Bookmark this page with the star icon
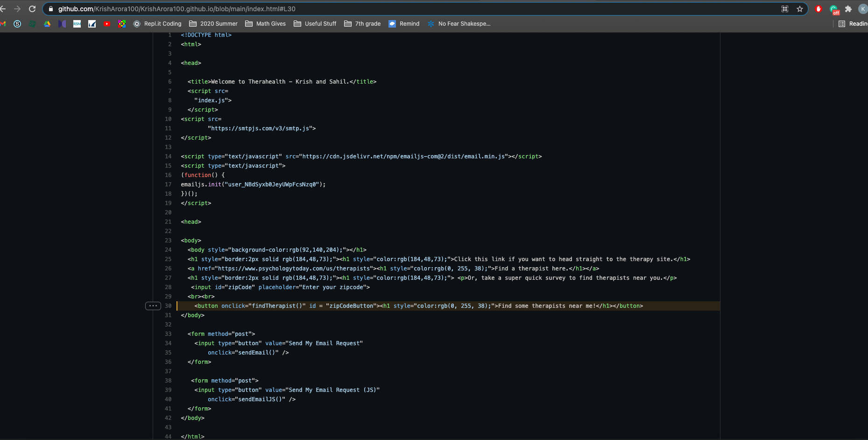The image size is (868, 440). 800,9
